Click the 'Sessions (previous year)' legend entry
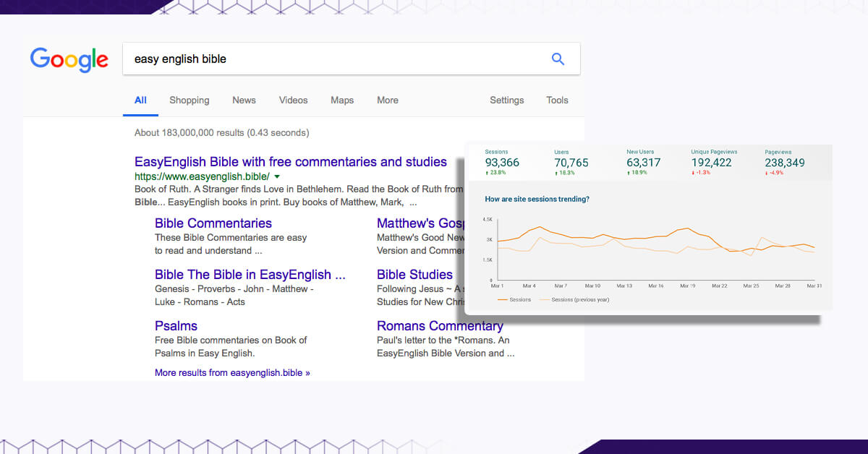 [574, 299]
